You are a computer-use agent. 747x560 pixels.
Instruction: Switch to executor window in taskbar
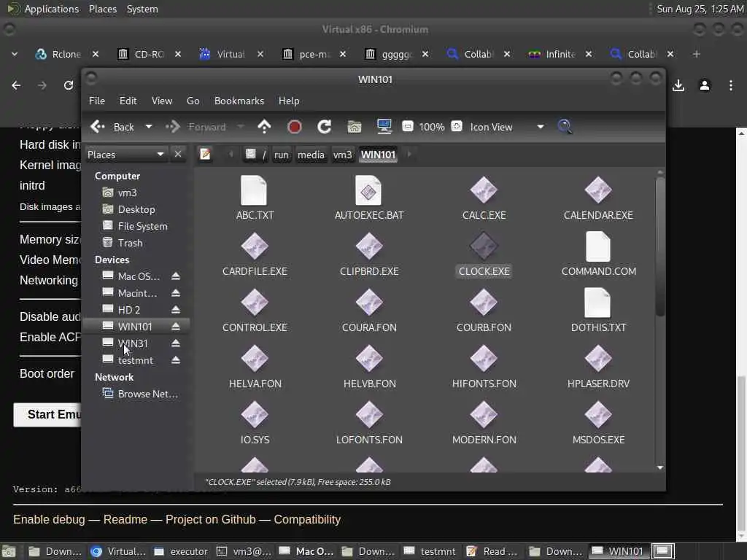(182, 551)
